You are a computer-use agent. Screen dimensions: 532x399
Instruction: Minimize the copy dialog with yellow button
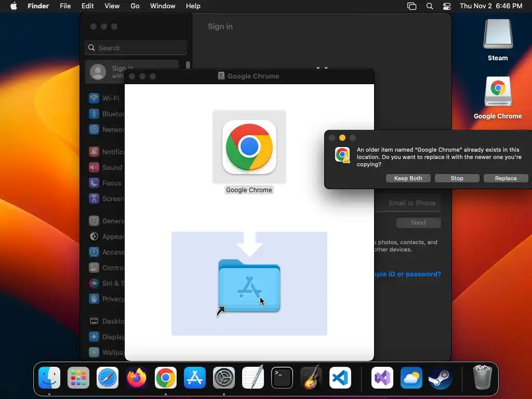coord(342,138)
